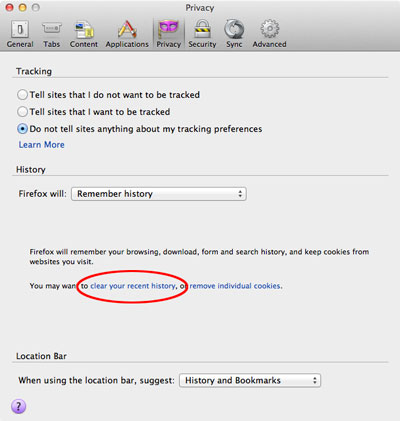Click the 'Location Bar' section heading
Viewport: 400px width, 421px height.
point(41,356)
